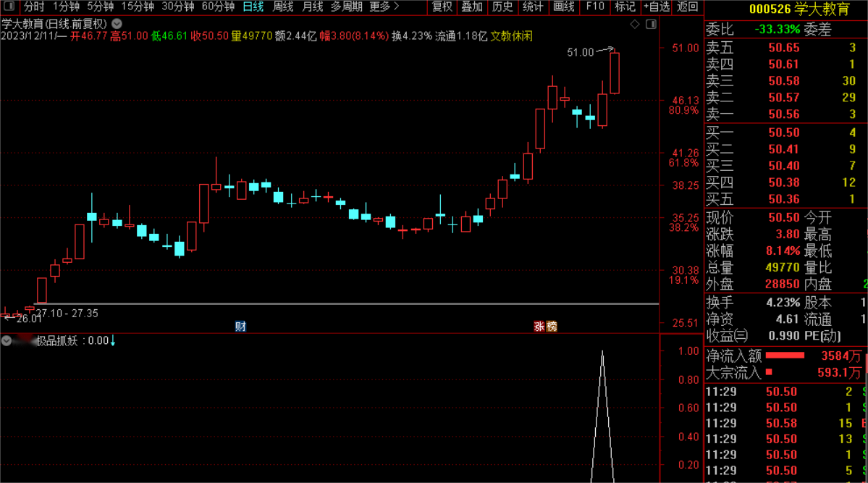Click the 000526 学大教育 stock title
The height and width of the screenshot is (483, 868).
pyautogui.click(x=799, y=9)
